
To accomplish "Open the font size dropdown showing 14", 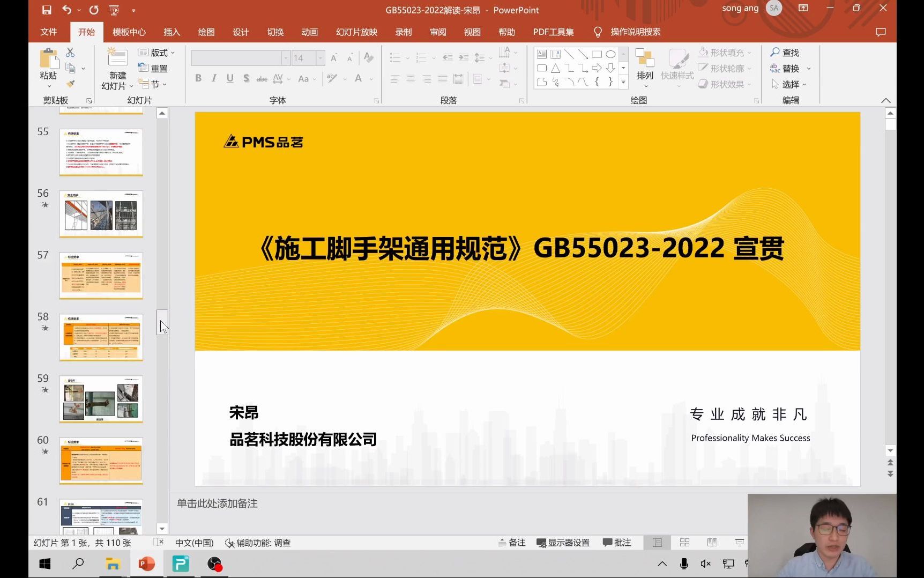I will coord(321,57).
